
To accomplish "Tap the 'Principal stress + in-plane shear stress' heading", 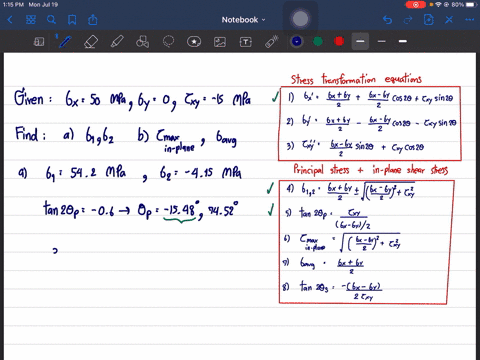I will (x=371, y=170).
